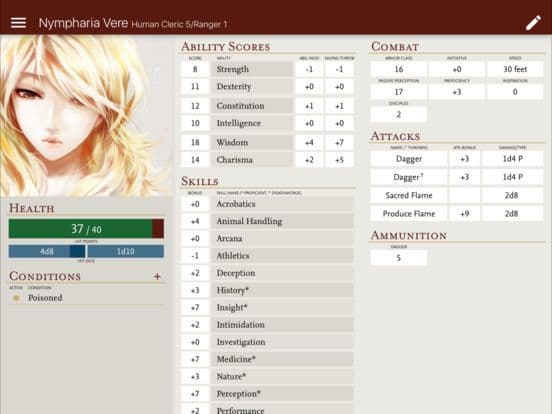Viewport: 552px width, 414px height.
Task: Tap the Strength ability modifier -1
Action: (309, 69)
